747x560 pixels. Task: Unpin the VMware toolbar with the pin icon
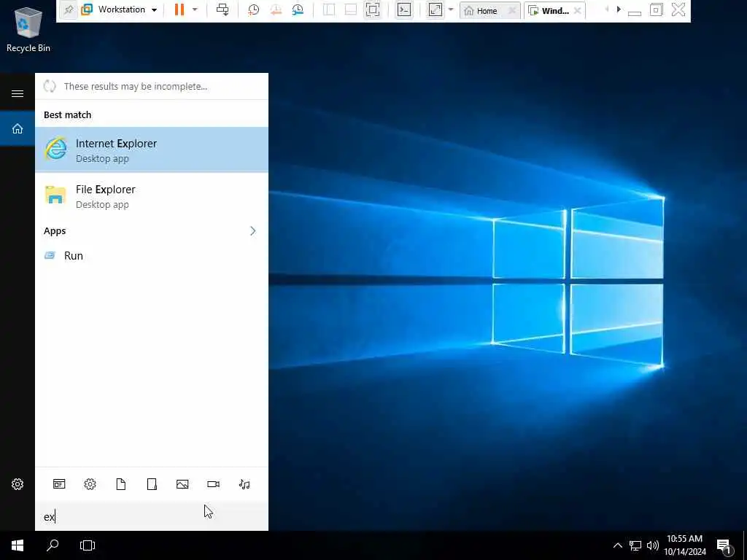tap(69, 9)
